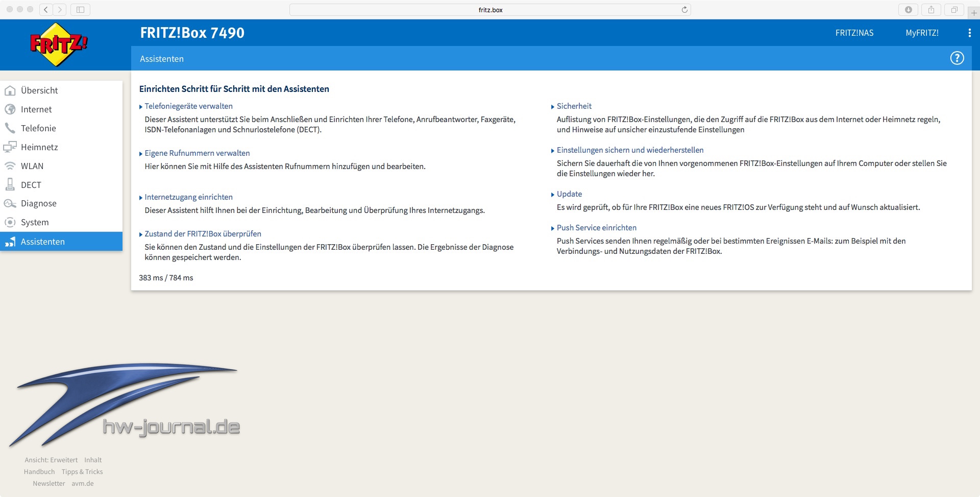Open the Update assistant link
This screenshot has height=497, width=980.
[569, 194]
